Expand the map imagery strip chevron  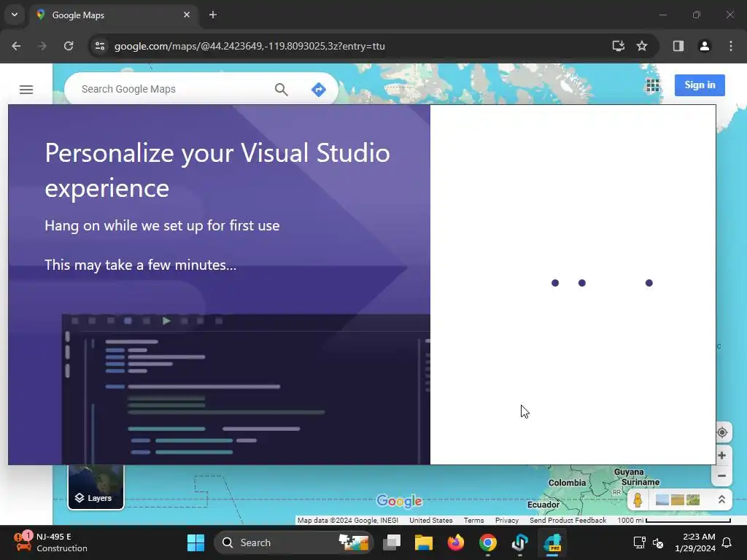(721, 499)
